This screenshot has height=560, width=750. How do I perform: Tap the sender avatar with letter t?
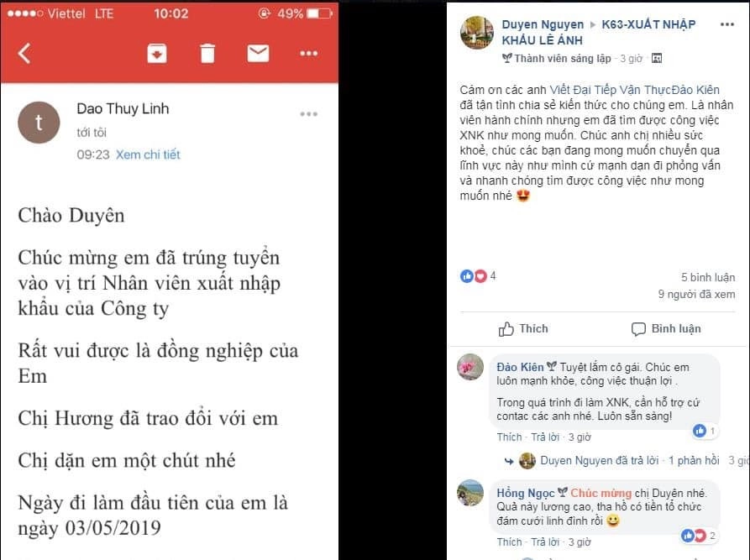(39, 123)
